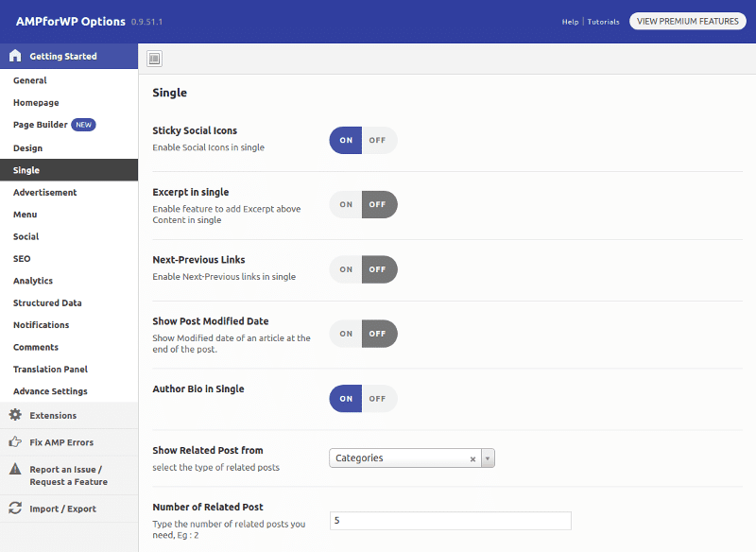Set Next-Previous Links to OFF
The height and width of the screenshot is (552, 756).
pos(380,269)
